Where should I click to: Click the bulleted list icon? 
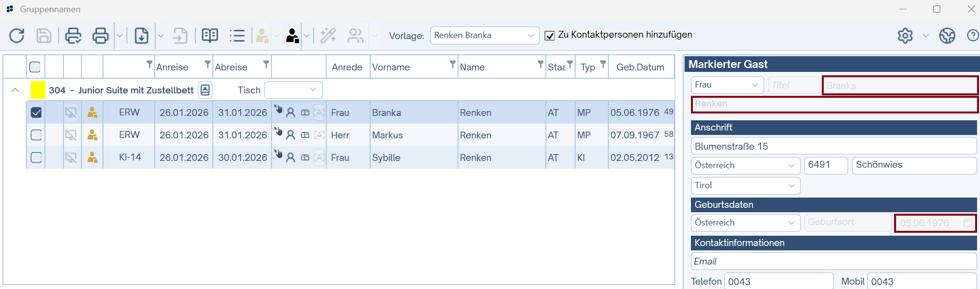[x=237, y=36]
